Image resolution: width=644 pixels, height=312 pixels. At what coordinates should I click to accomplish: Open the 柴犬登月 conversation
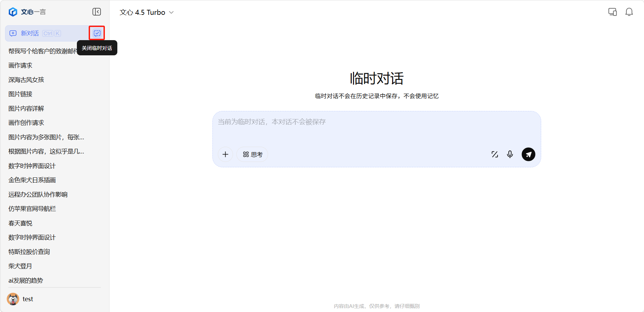point(20,266)
